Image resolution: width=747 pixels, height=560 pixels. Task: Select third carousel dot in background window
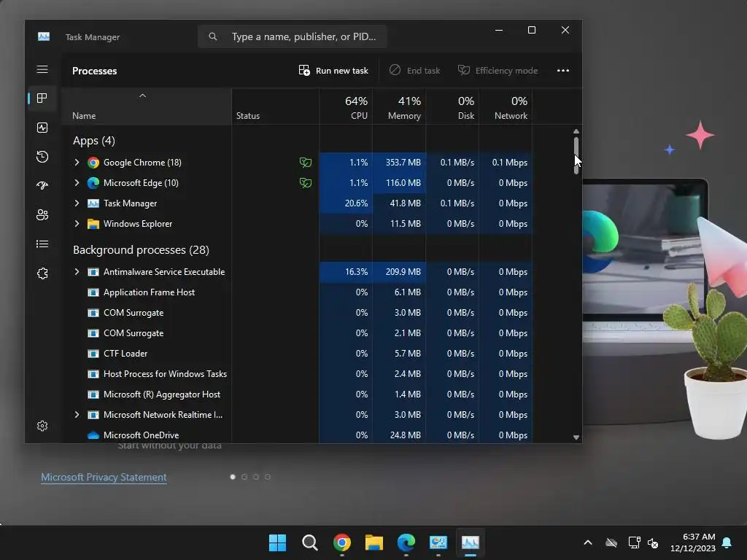tap(256, 477)
